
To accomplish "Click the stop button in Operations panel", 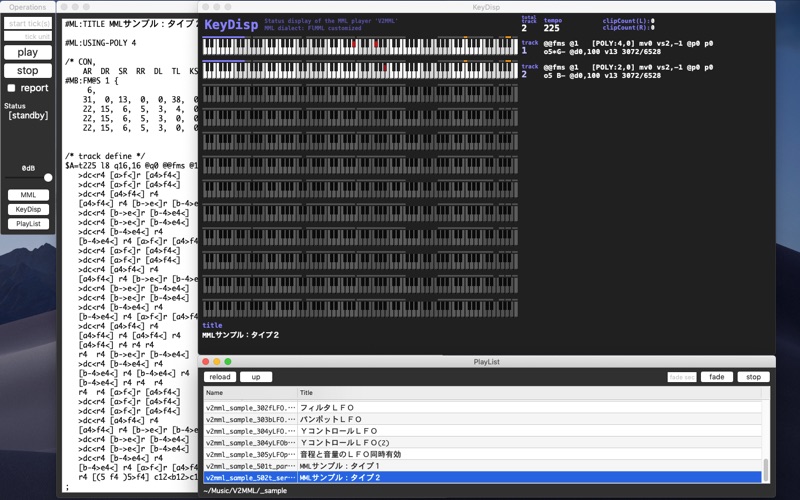I will [28, 70].
